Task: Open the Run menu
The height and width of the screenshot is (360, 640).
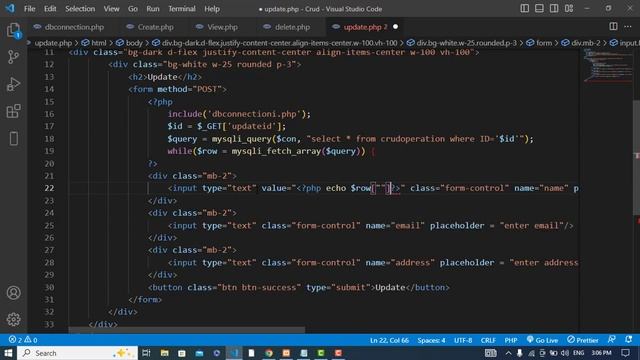Action: (153, 9)
